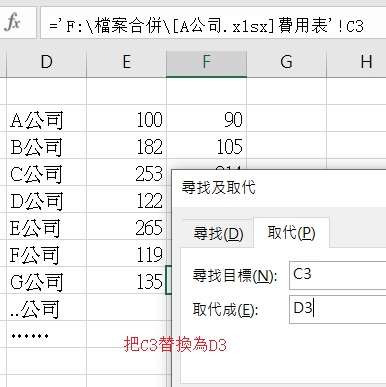
Task: Select the B公司 cell
Action: coord(46,146)
